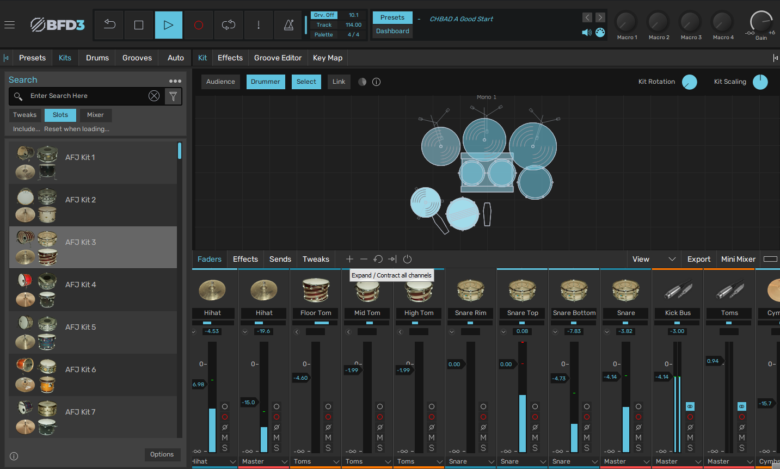Viewport: 780px width, 469px height.
Task: Expand the Snare Rim channel chevron
Action: coord(452,332)
